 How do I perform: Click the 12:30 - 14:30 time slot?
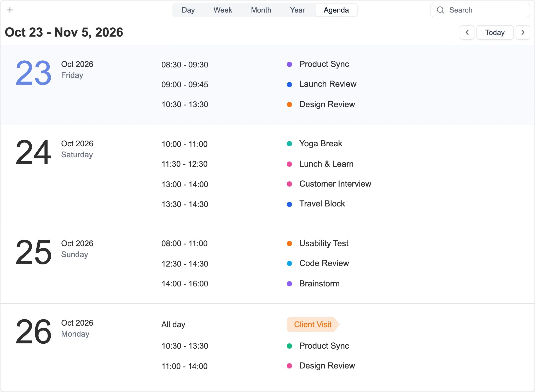click(x=185, y=264)
